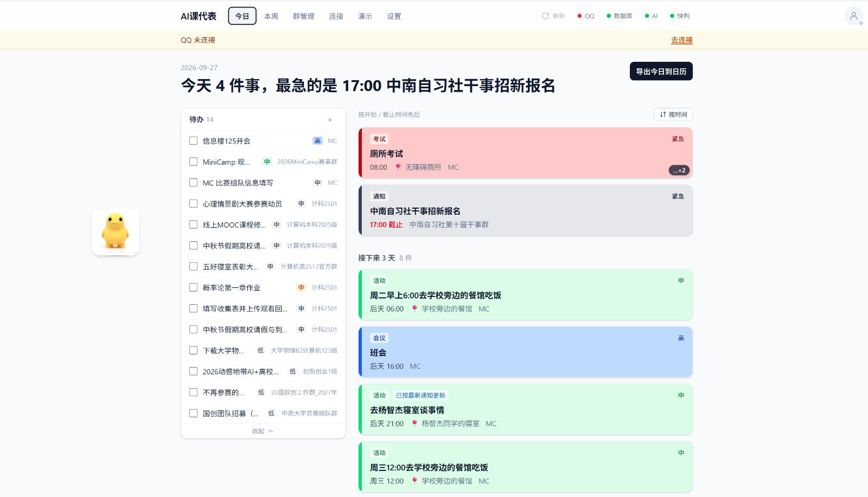
Task: Open the 演示 tab
Action: pos(365,16)
